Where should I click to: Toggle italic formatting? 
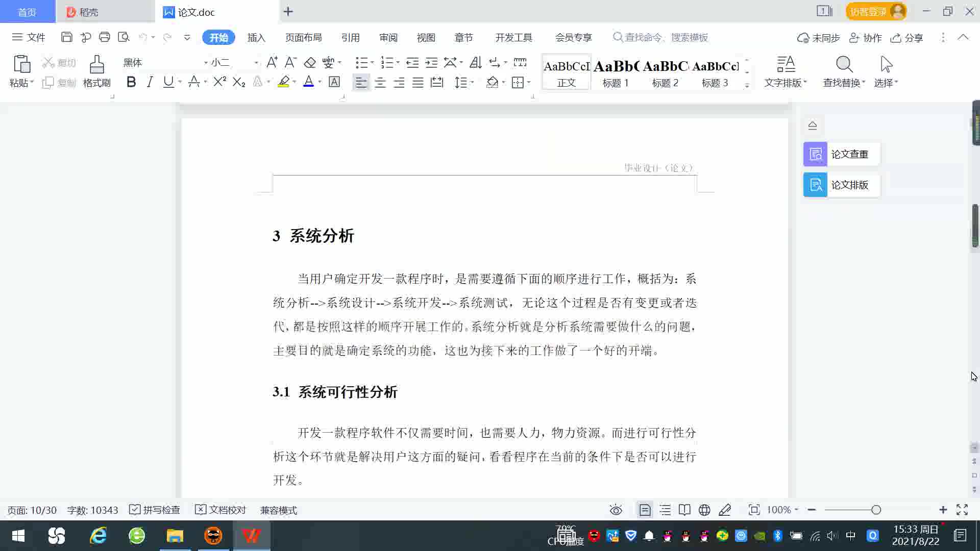point(150,82)
